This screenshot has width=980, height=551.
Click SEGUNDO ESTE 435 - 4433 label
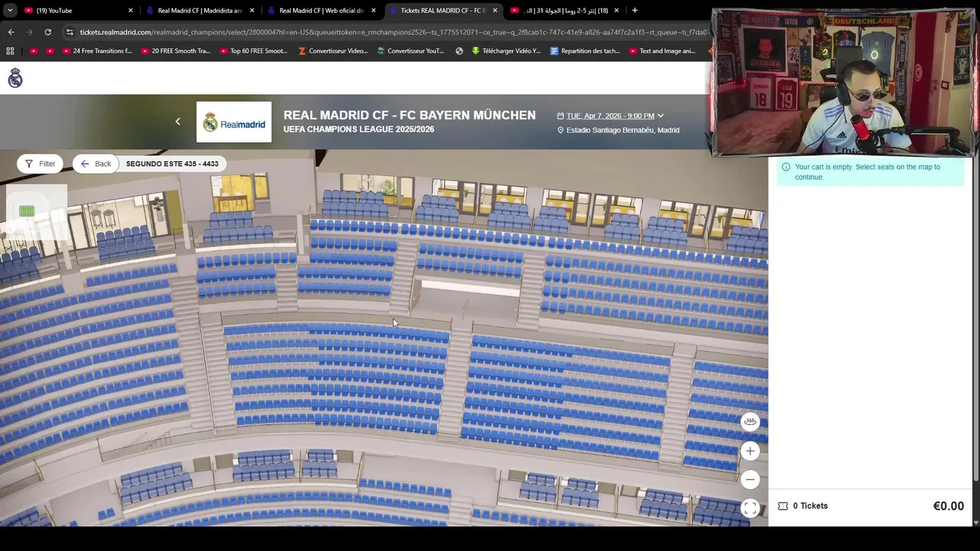pyautogui.click(x=172, y=164)
